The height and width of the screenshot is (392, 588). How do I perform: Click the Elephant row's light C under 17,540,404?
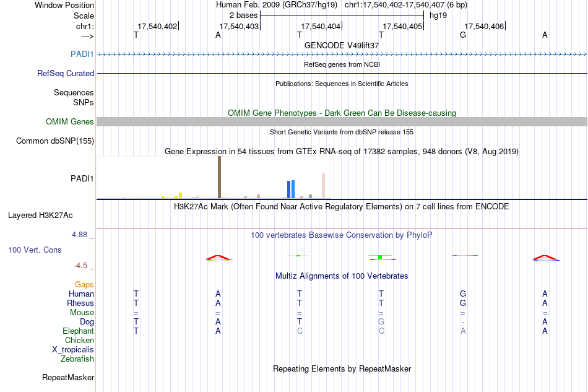[300, 331]
